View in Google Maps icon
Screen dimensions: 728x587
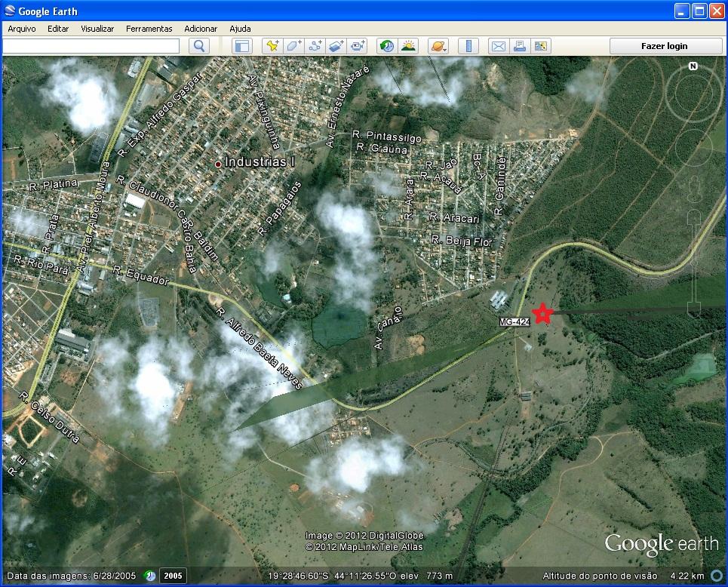pyautogui.click(x=541, y=46)
